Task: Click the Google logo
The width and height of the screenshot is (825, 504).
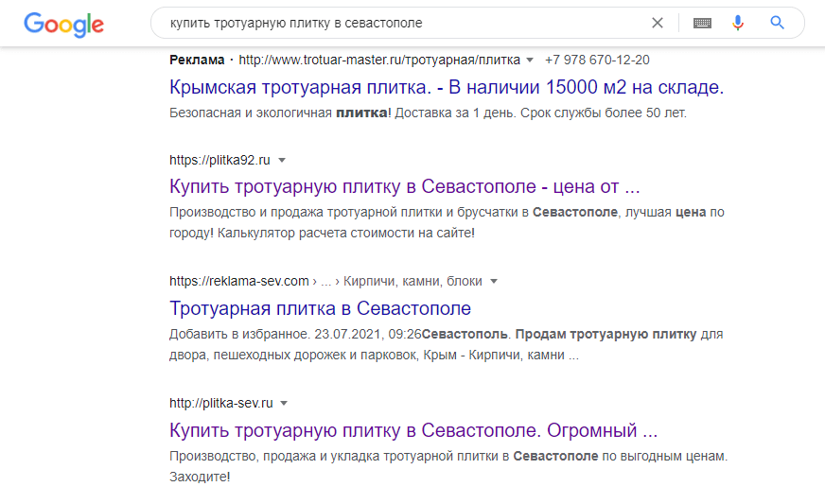Action: [x=63, y=24]
